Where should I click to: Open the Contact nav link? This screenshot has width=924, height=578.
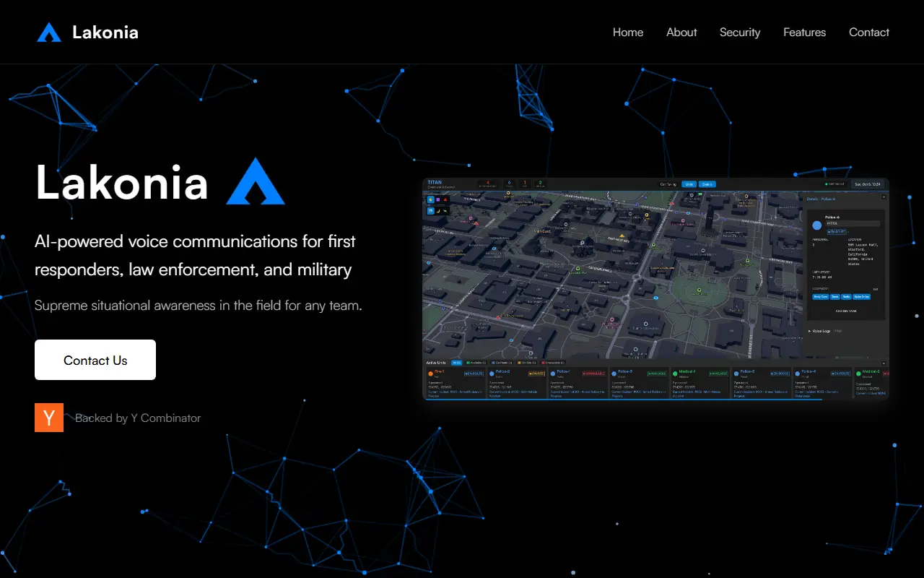(869, 32)
